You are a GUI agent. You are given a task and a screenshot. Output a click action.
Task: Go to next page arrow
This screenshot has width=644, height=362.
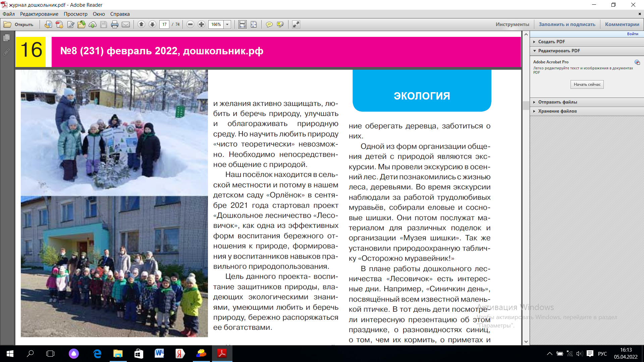(152, 24)
